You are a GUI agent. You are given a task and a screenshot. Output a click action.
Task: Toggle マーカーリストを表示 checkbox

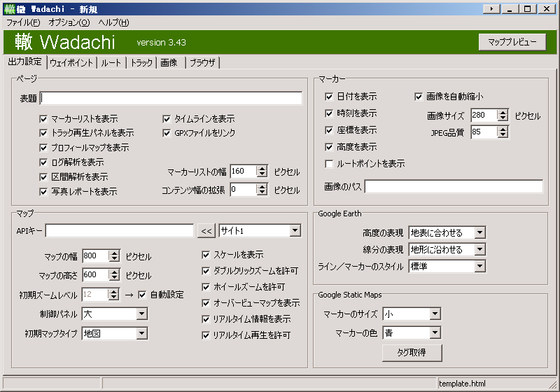[43, 119]
